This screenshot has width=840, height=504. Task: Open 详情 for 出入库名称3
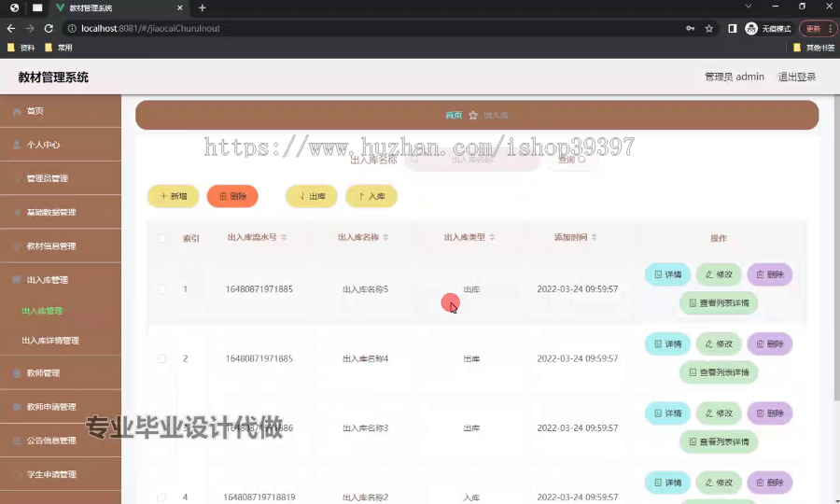[667, 413]
